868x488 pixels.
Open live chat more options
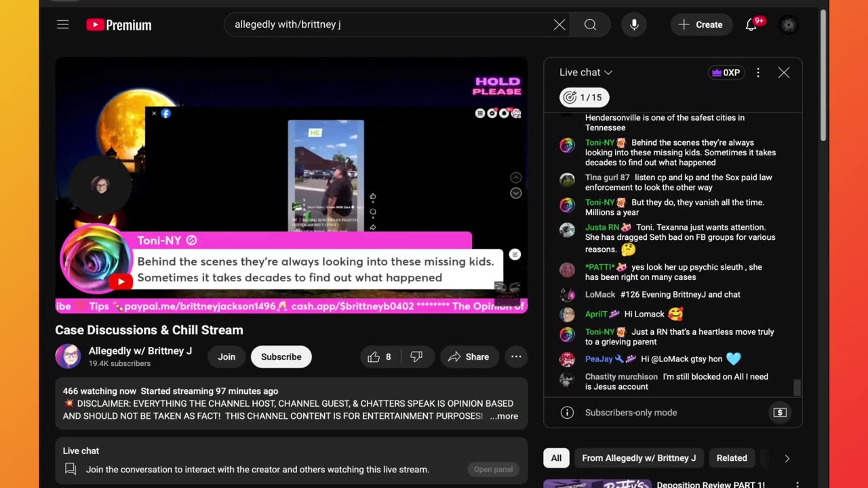(758, 73)
